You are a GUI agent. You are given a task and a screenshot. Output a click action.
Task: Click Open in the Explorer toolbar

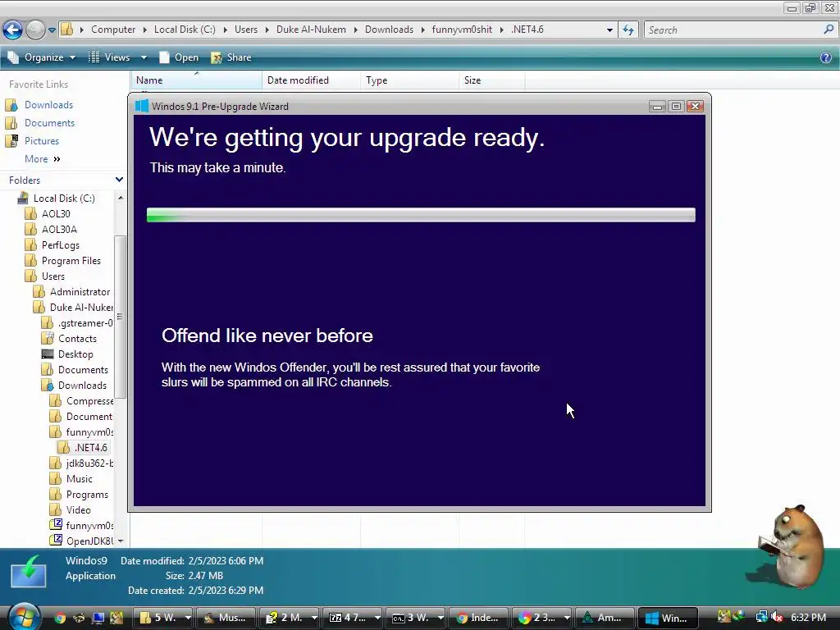[x=179, y=57]
